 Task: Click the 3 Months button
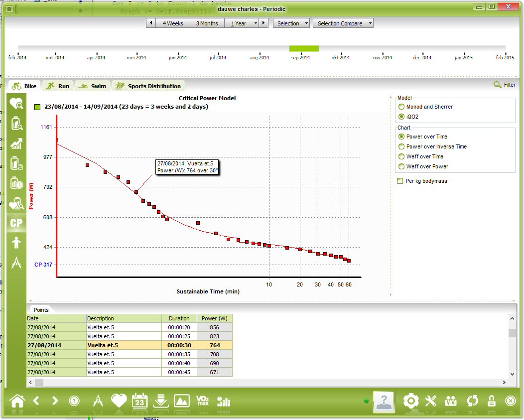tap(207, 23)
